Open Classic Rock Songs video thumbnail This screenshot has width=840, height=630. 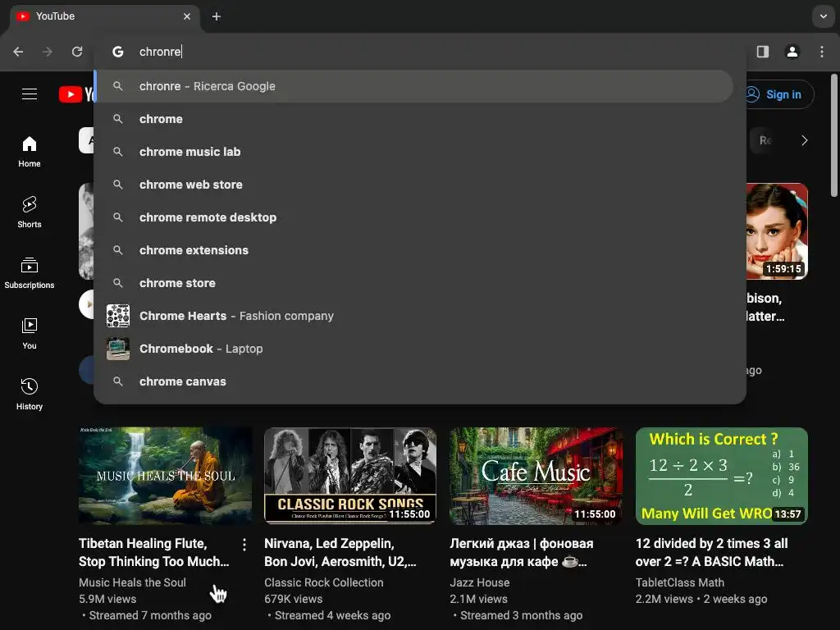click(350, 476)
